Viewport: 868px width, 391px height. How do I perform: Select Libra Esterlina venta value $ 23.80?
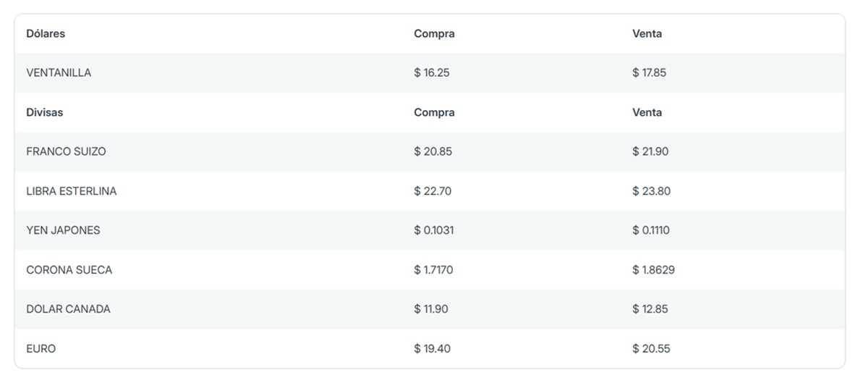point(651,191)
